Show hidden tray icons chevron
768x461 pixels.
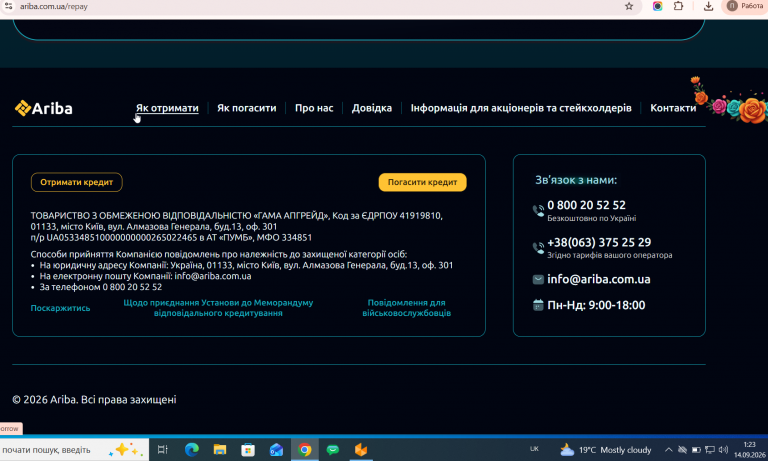[x=668, y=450]
